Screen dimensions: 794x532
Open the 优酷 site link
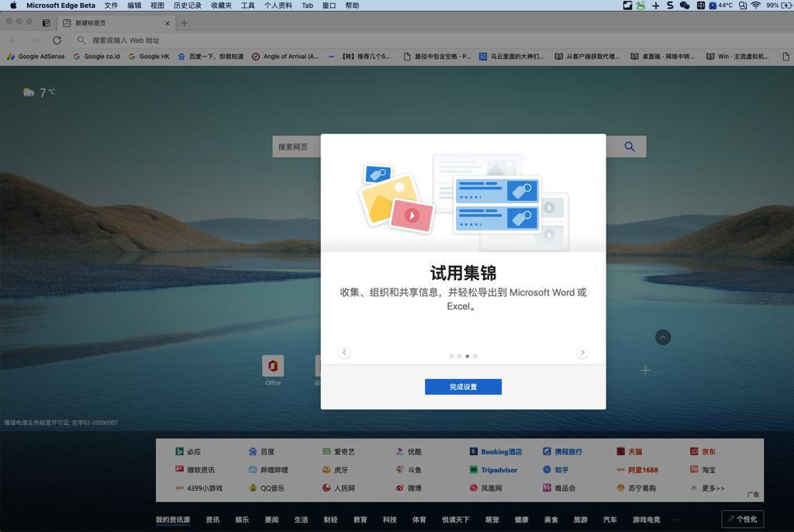click(x=409, y=451)
